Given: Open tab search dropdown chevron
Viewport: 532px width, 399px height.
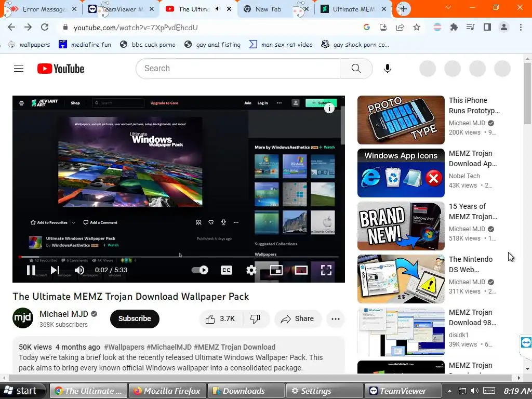Looking at the screenshot, I should [448, 7].
